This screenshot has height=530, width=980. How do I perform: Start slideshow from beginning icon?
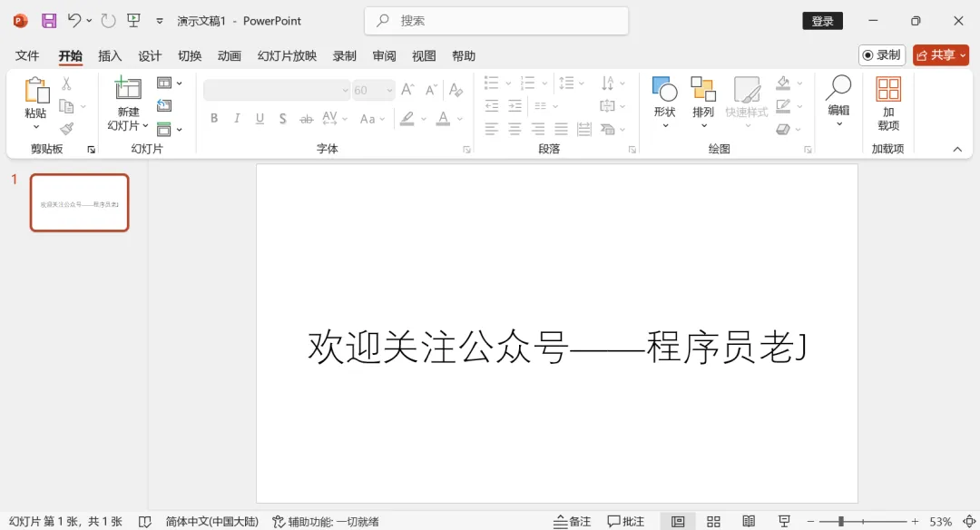pyautogui.click(x=133, y=21)
